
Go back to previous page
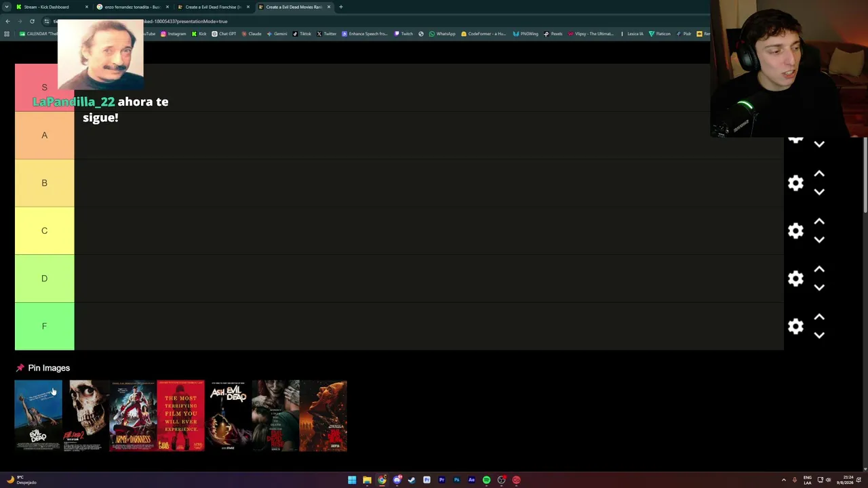(x=7, y=21)
